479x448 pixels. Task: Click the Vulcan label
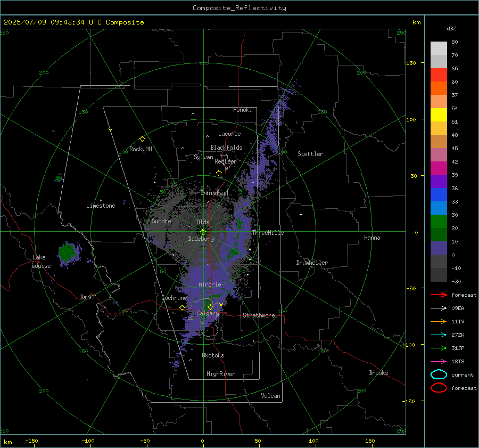pyautogui.click(x=270, y=396)
